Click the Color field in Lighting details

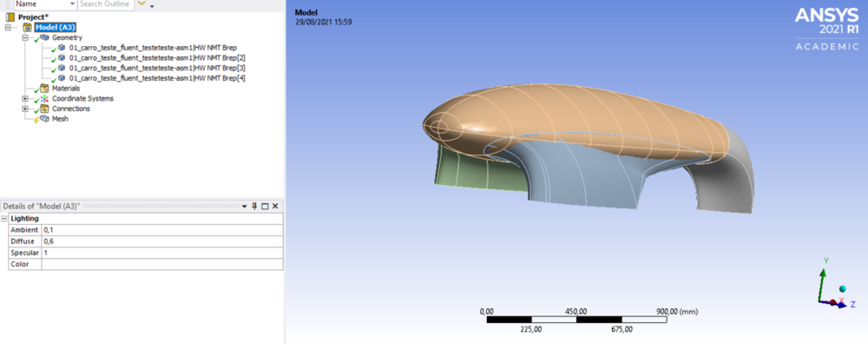(162, 264)
